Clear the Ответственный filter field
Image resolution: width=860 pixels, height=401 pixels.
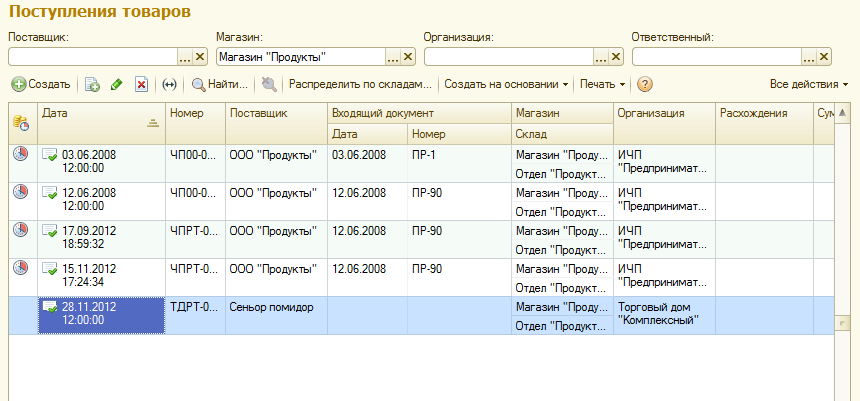pyautogui.click(x=824, y=57)
